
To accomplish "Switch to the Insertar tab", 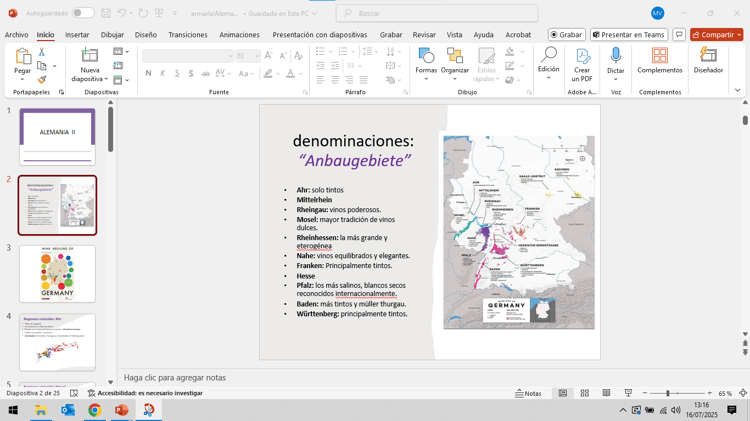I will tap(77, 34).
